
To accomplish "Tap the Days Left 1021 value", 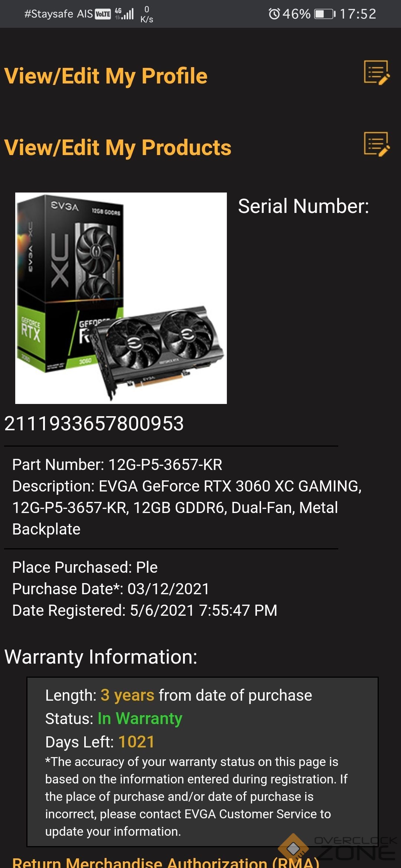I will click(136, 742).
